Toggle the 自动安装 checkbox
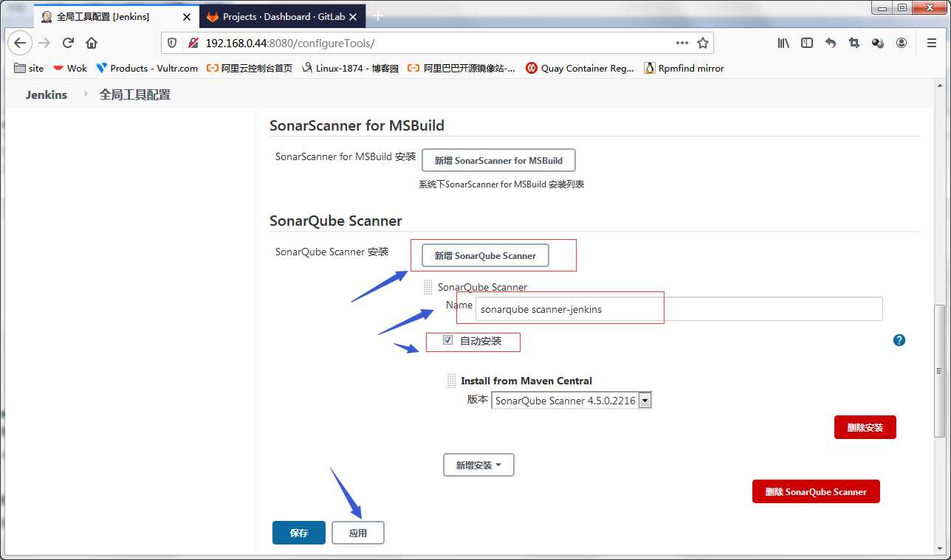The height and width of the screenshot is (560, 951). 447,340
